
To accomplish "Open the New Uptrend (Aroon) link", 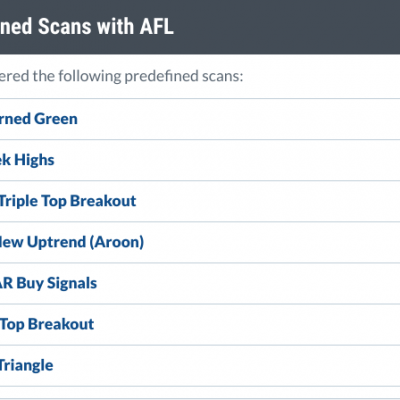I will (x=72, y=242).
